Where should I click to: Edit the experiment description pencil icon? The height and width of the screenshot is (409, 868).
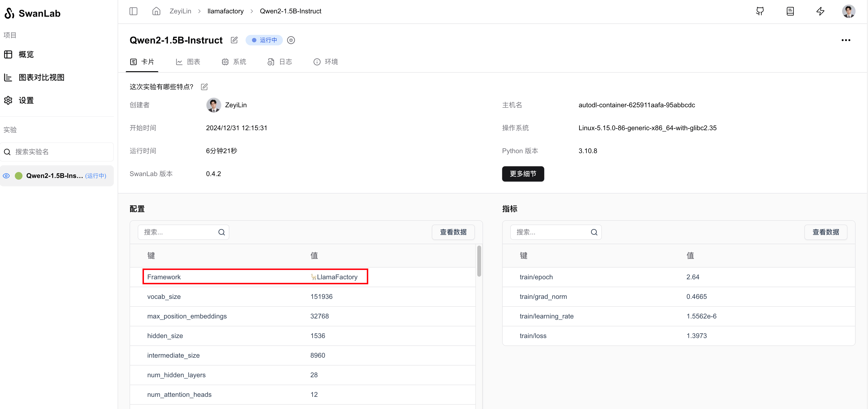(204, 87)
